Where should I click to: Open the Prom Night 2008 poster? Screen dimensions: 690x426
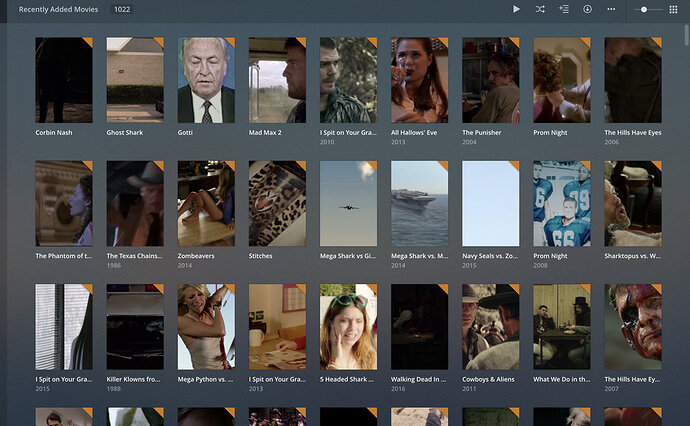tap(562, 203)
